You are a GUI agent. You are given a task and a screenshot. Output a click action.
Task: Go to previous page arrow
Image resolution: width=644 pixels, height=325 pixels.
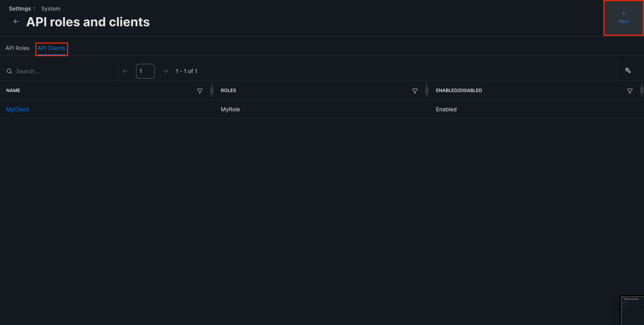(x=125, y=71)
